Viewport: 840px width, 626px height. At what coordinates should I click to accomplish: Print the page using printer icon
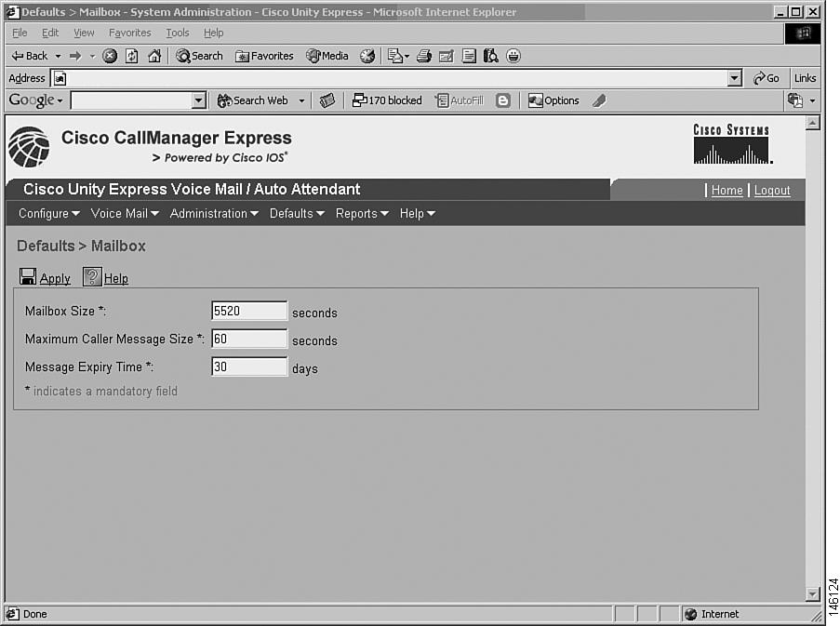tap(424, 56)
